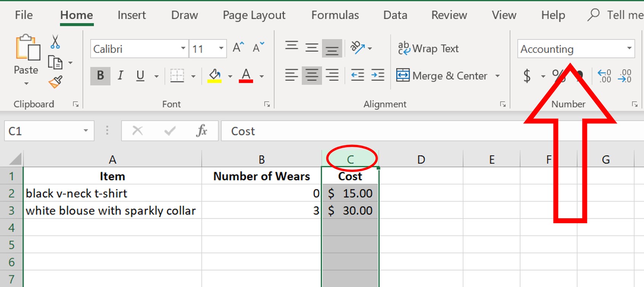The width and height of the screenshot is (644, 287).
Task: Open the fill color dropdown arrow
Action: pos(230,76)
